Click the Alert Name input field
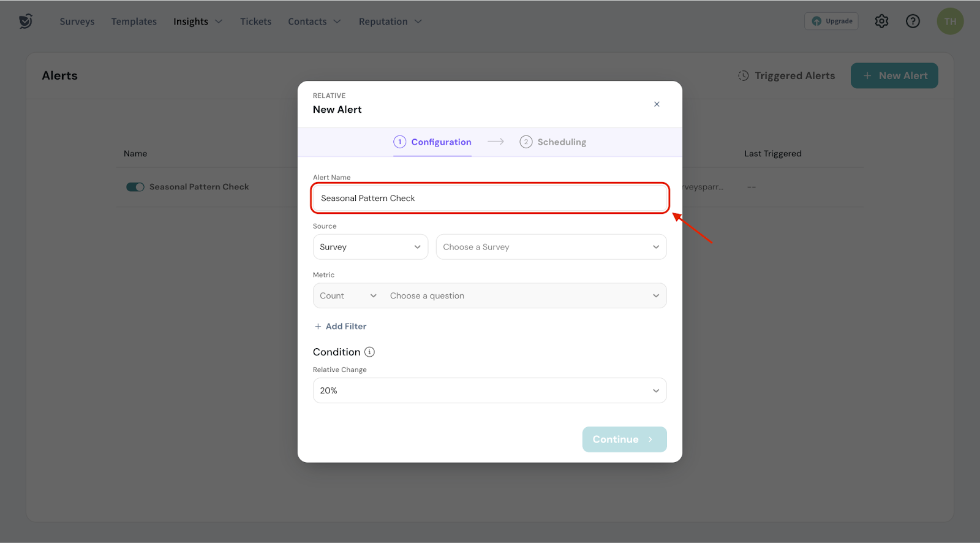The image size is (980, 543). coord(489,199)
